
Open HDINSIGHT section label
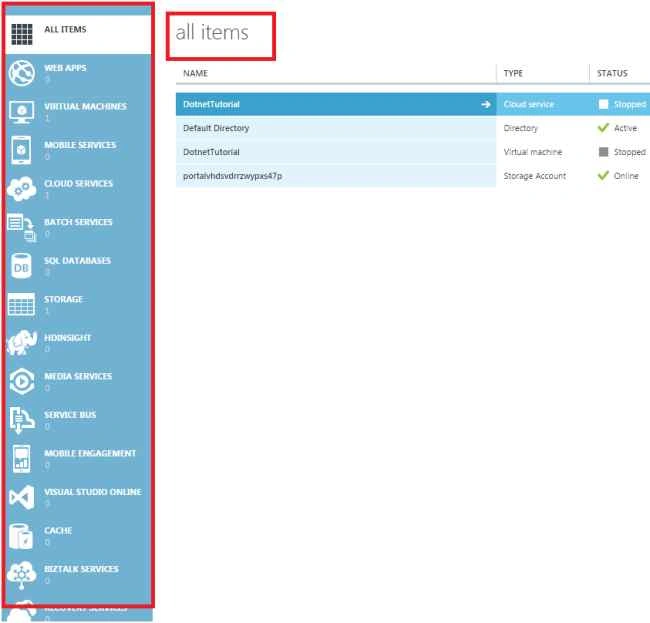(x=68, y=338)
